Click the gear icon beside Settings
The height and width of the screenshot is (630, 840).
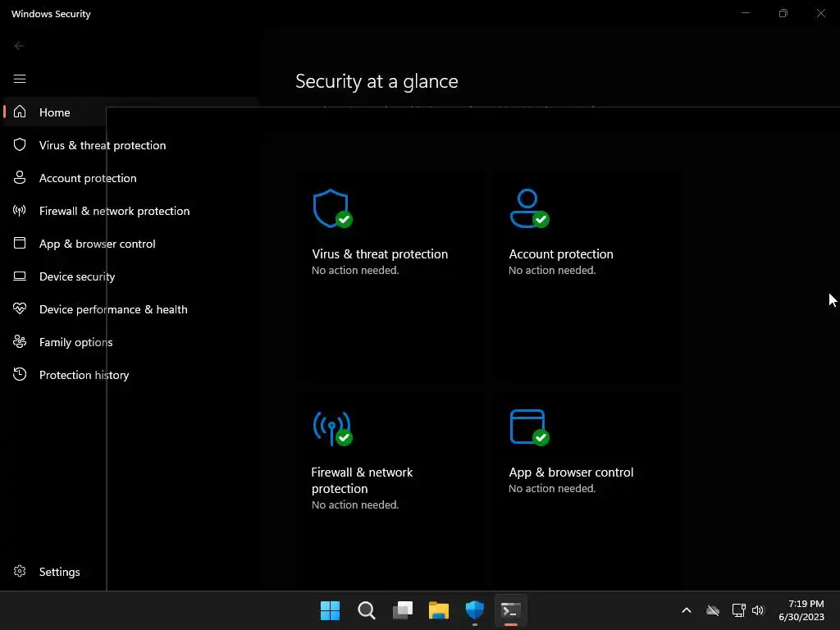click(x=20, y=571)
